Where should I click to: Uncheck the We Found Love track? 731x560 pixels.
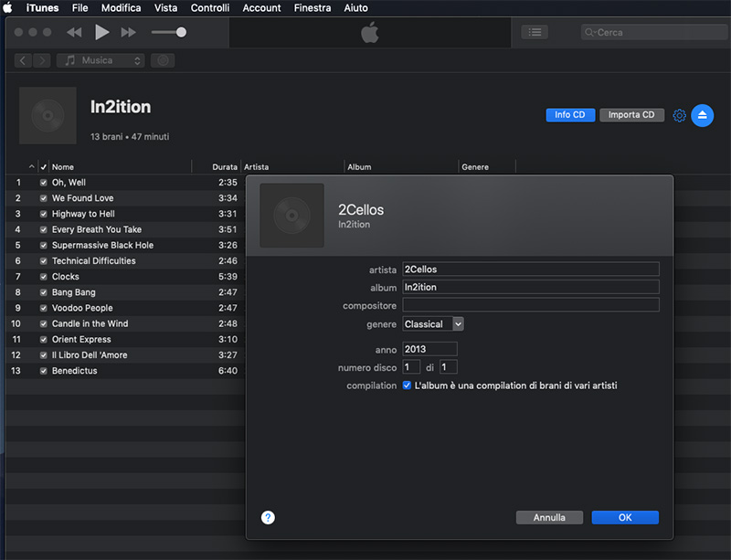[43, 198]
